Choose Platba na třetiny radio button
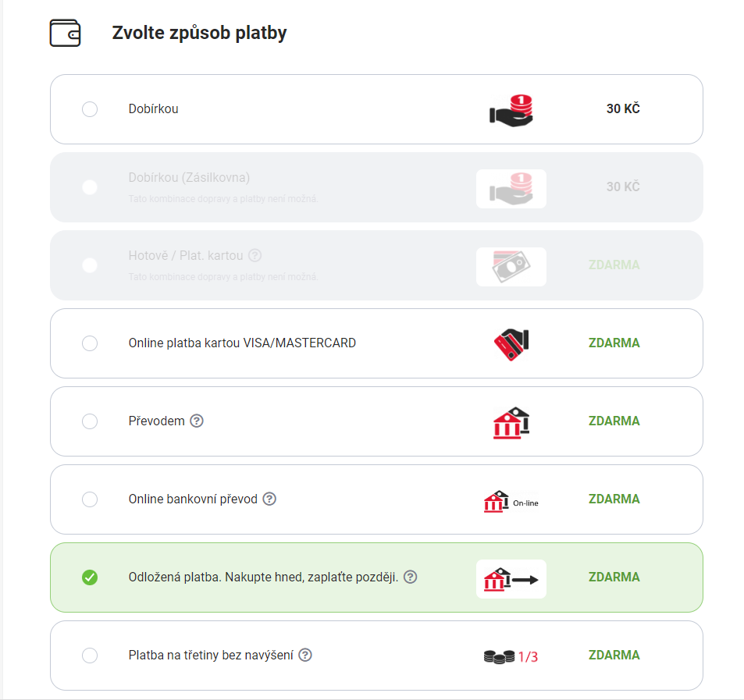Viewport: 744px width, 700px height. (90, 656)
